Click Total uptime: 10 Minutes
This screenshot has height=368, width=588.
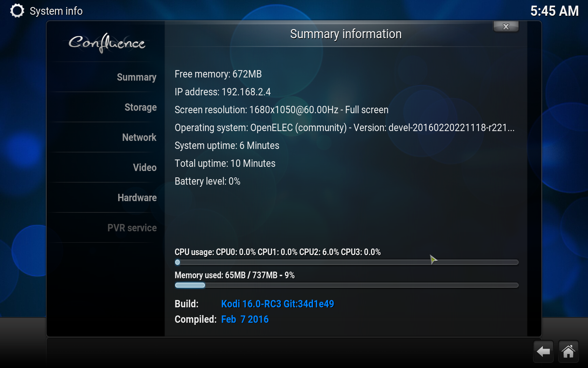pyautogui.click(x=225, y=163)
